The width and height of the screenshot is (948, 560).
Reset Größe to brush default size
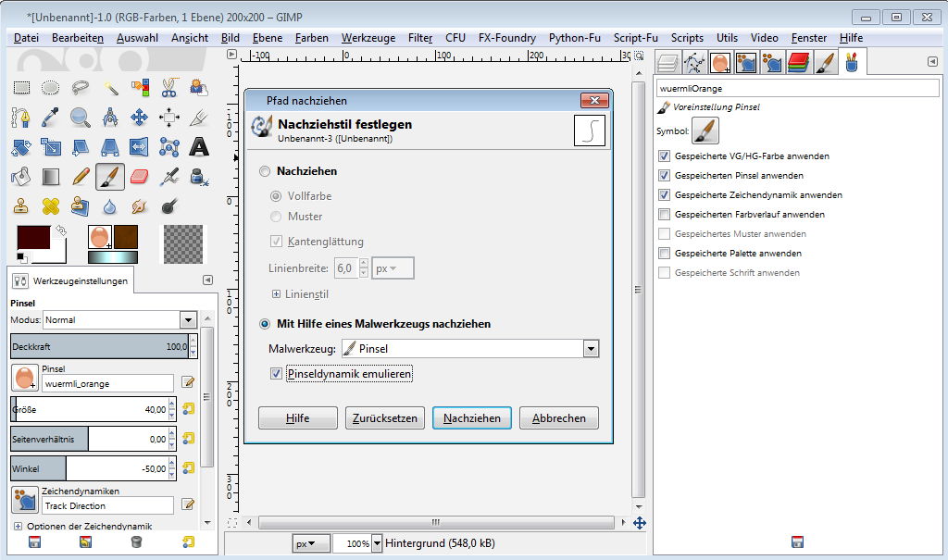coord(189,409)
